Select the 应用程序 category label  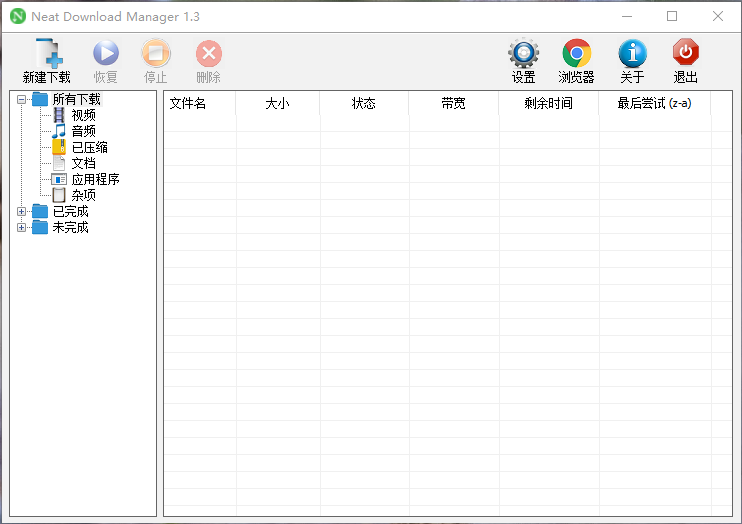(x=96, y=179)
